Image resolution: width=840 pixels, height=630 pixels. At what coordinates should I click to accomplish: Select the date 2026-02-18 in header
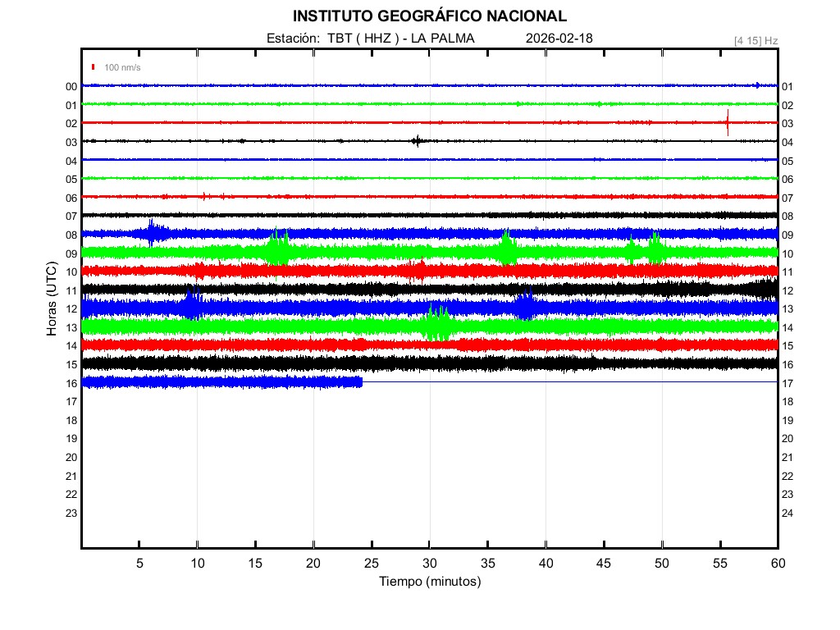pos(559,39)
